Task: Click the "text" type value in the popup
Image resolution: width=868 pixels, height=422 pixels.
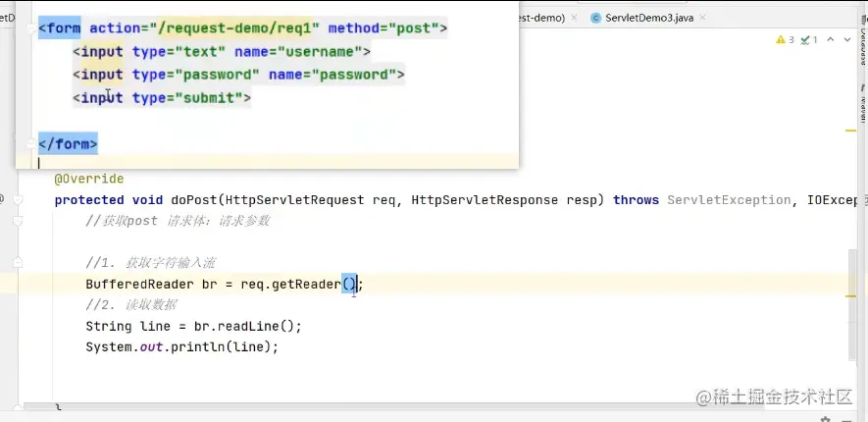Action: pos(200,51)
